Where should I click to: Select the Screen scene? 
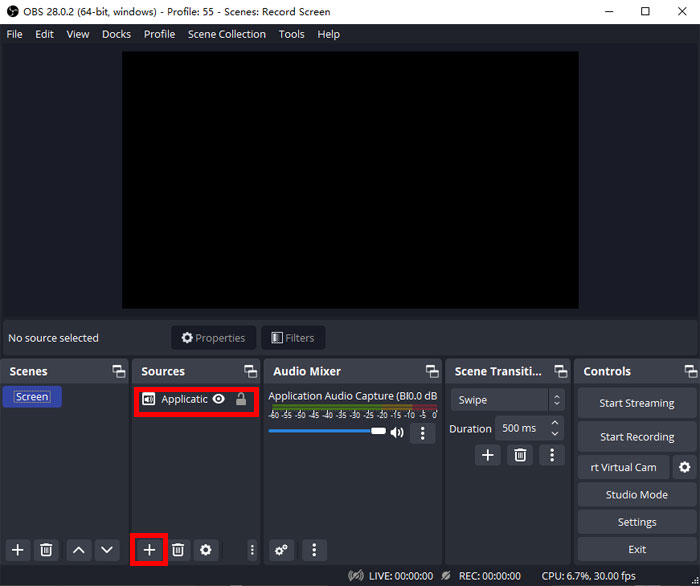[x=32, y=397]
